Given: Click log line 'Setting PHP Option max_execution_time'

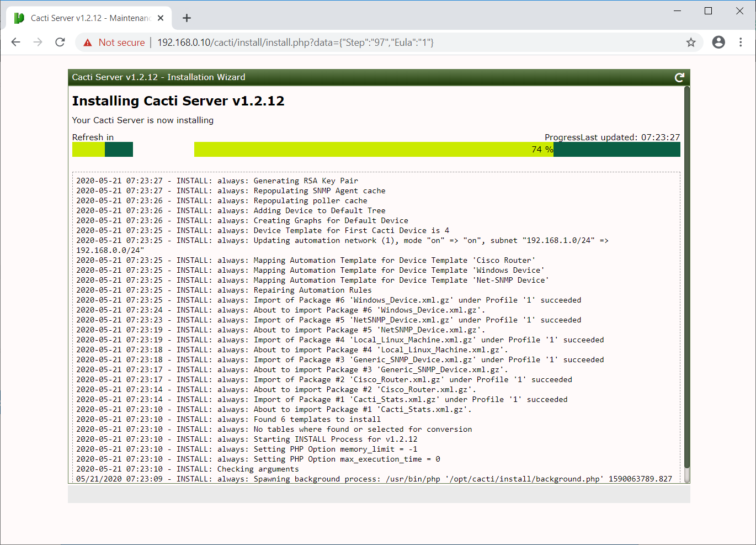Looking at the screenshot, I should coord(258,459).
